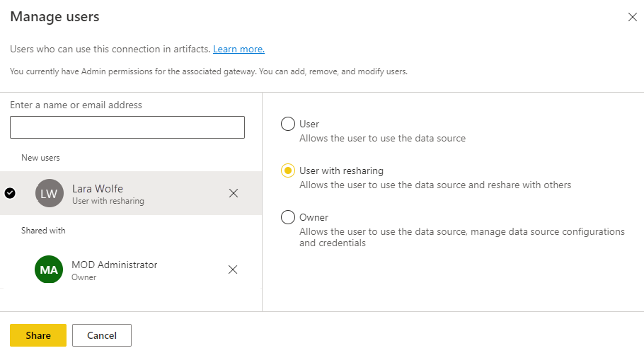Remove MOD Administrator with the X icon

click(x=234, y=270)
